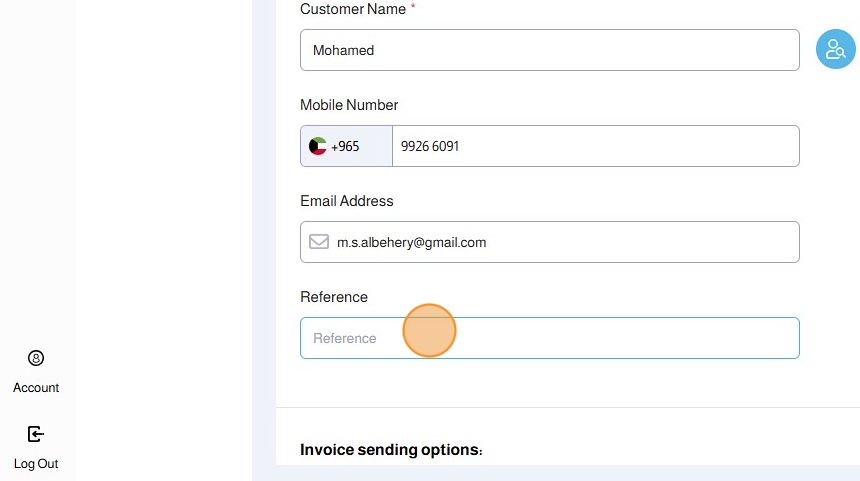This screenshot has height=481, width=860.
Task: Click the Reference field label
Action: click(x=334, y=297)
